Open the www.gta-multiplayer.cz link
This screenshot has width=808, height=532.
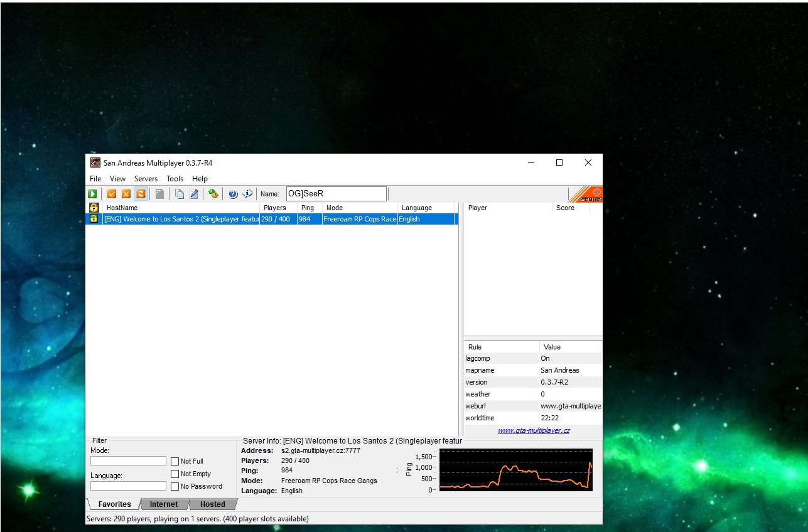tap(534, 430)
